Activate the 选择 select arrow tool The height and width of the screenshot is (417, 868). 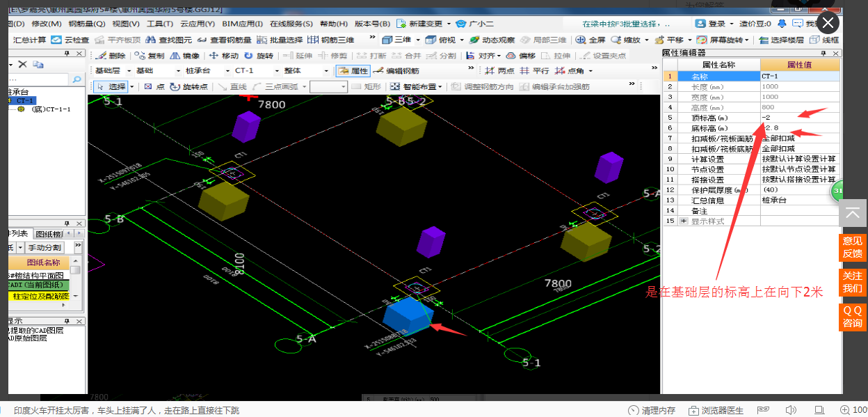[111, 86]
